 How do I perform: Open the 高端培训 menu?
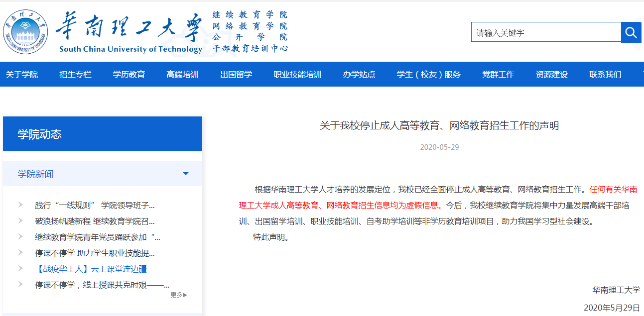(x=183, y=75)
